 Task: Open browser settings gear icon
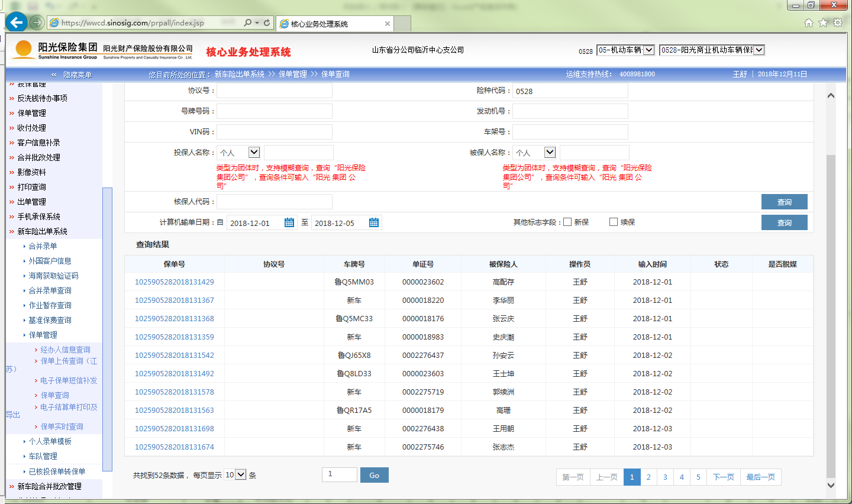click(838, 22)
